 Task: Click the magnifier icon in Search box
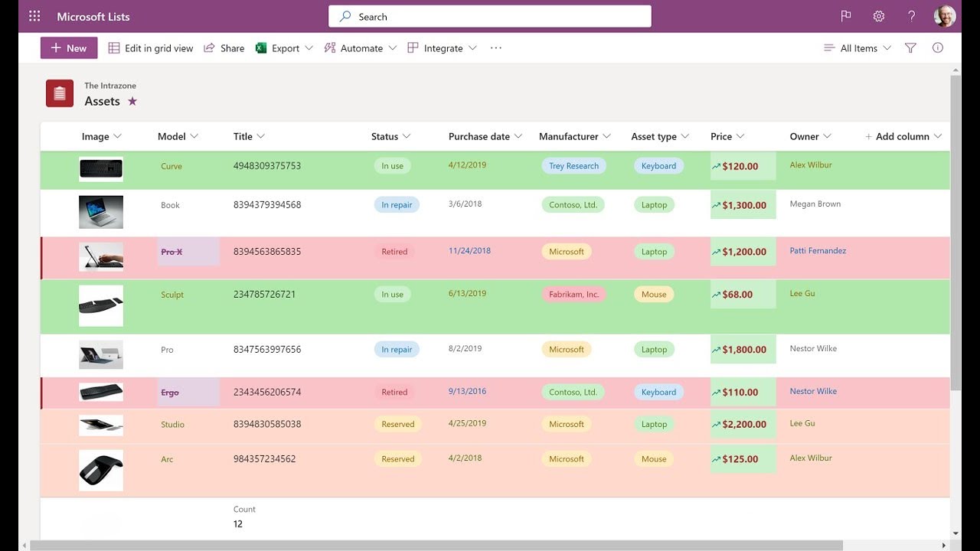coord(345,16)
